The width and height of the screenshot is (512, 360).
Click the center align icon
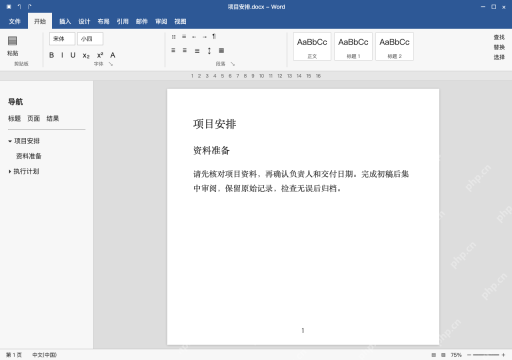coord(185,50)
